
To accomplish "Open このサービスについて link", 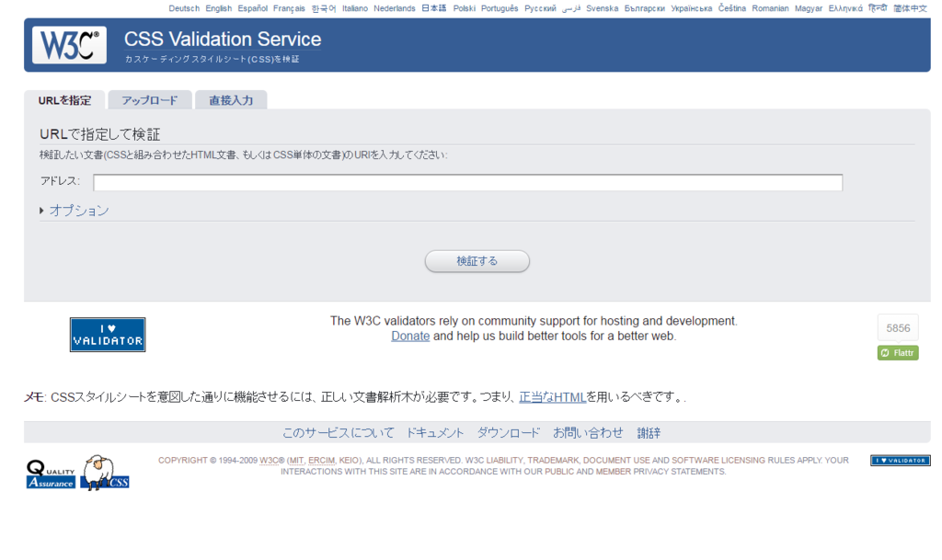I will pos(339,433).
